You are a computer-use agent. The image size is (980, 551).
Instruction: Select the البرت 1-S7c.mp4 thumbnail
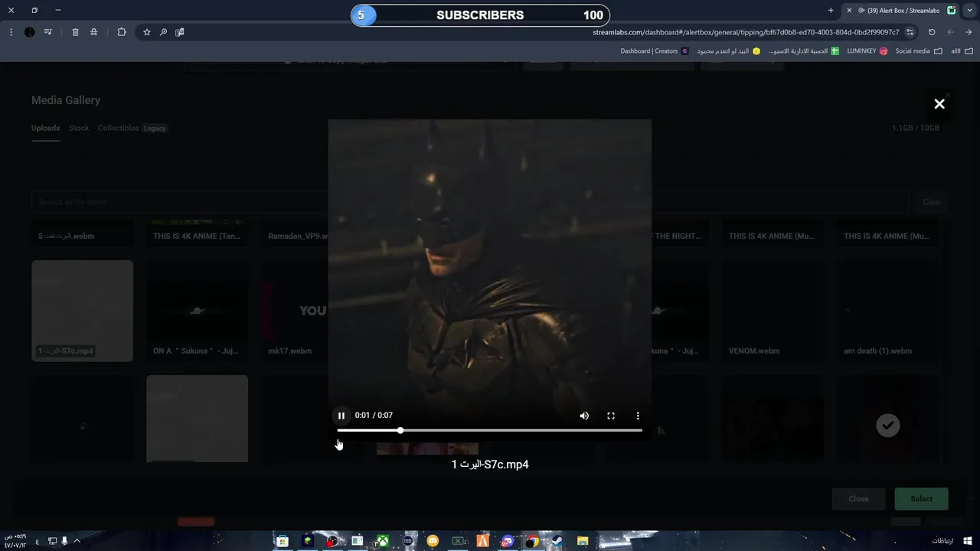coord(82,311)
